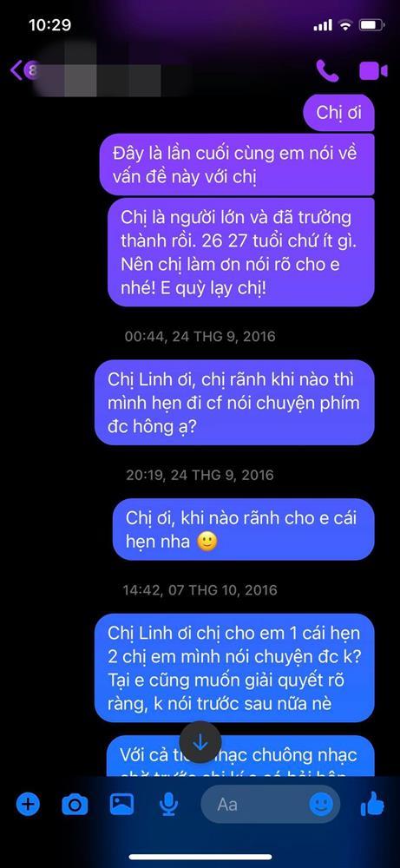Tap the timestamp 00:44, 24 THG 9, 2016

pos(200,336)
